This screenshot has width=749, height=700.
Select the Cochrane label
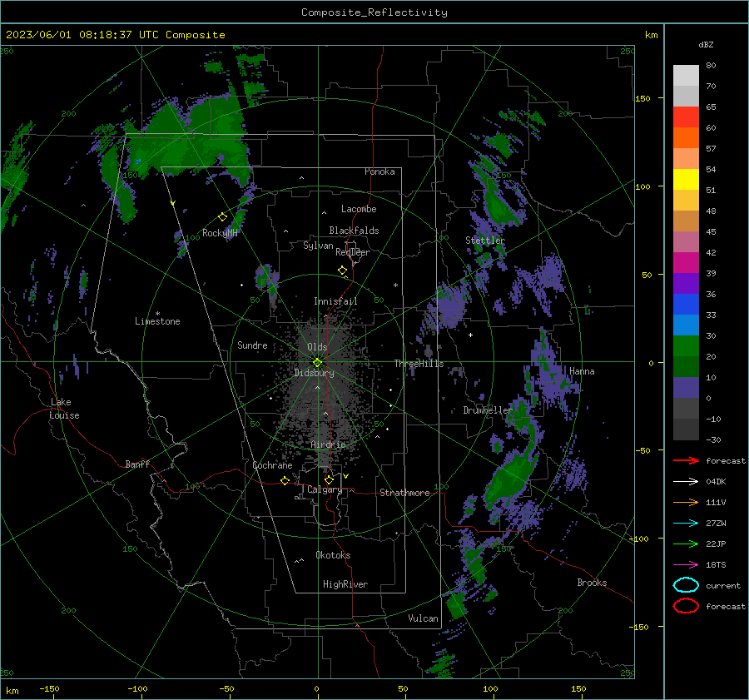click(272, 465)
